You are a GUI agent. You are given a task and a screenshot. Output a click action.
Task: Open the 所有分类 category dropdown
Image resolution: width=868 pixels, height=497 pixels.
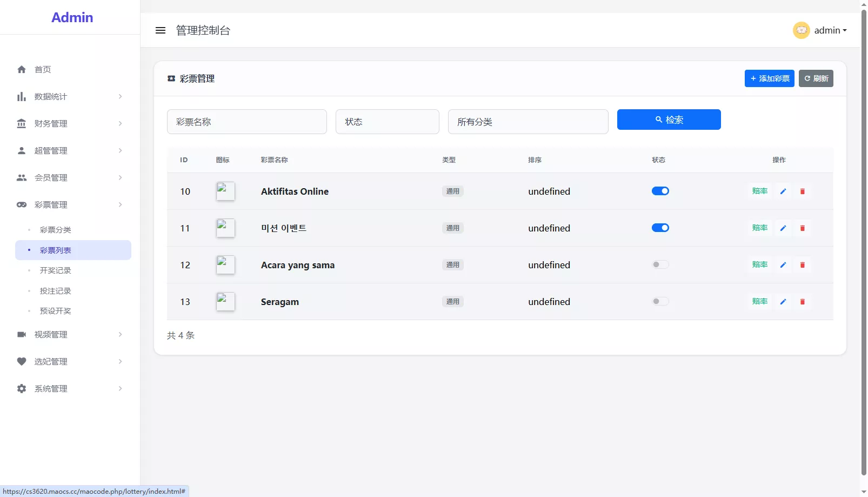point(528,122)
